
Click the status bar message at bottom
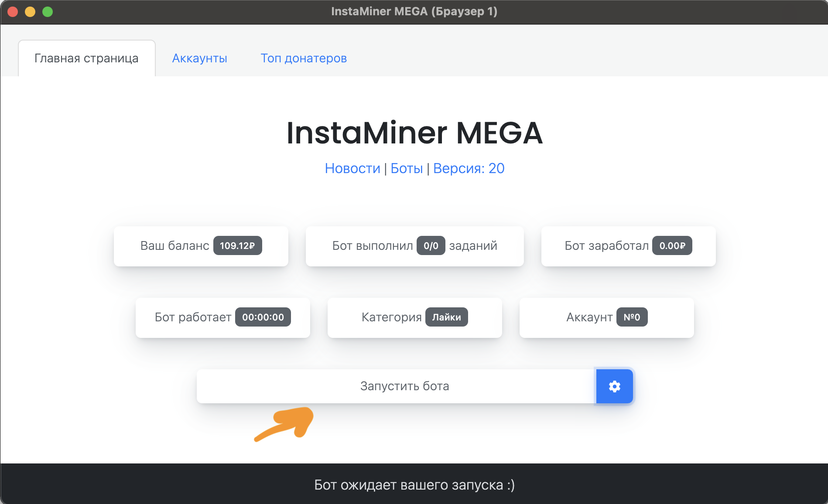pyautogui.click(x=414, y=485)
